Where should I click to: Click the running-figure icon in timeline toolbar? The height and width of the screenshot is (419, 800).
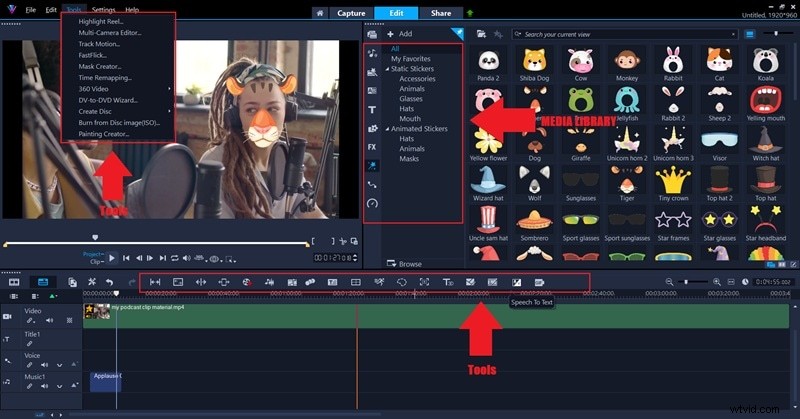[x=379, y=282]
